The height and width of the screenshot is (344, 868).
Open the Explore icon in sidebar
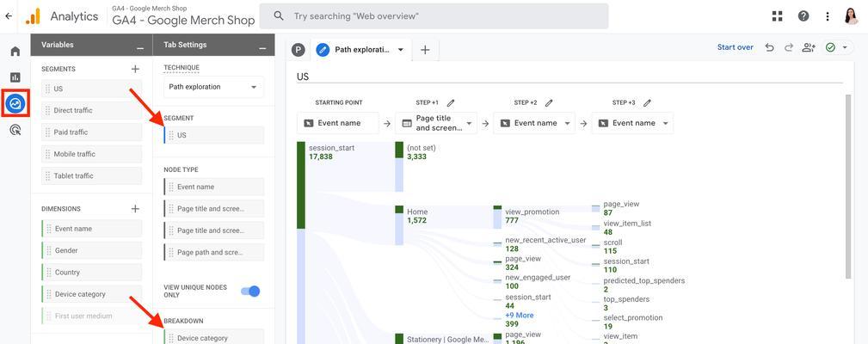coord(15,103)
